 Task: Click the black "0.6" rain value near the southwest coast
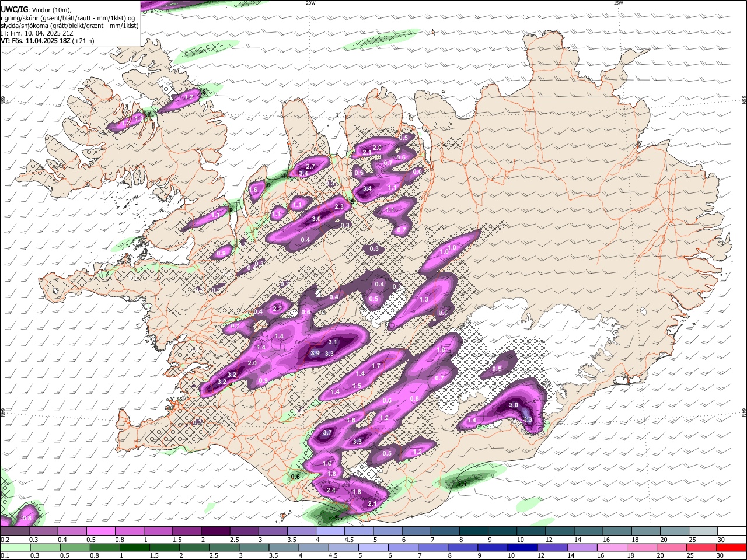[x=295, y=477]
